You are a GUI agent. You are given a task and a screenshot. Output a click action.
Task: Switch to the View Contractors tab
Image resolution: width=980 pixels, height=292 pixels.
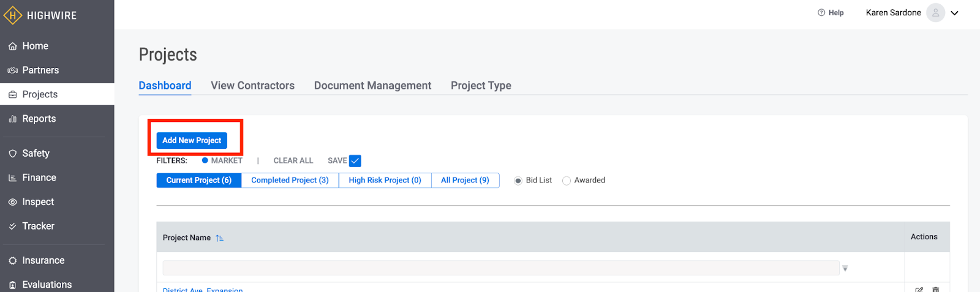[253, 86]
